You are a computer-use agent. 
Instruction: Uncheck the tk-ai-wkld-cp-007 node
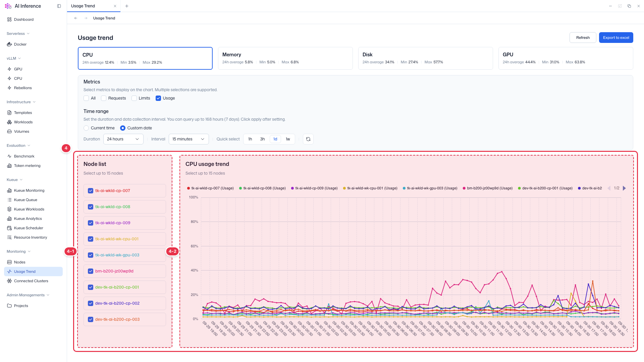tap(91, 191)
